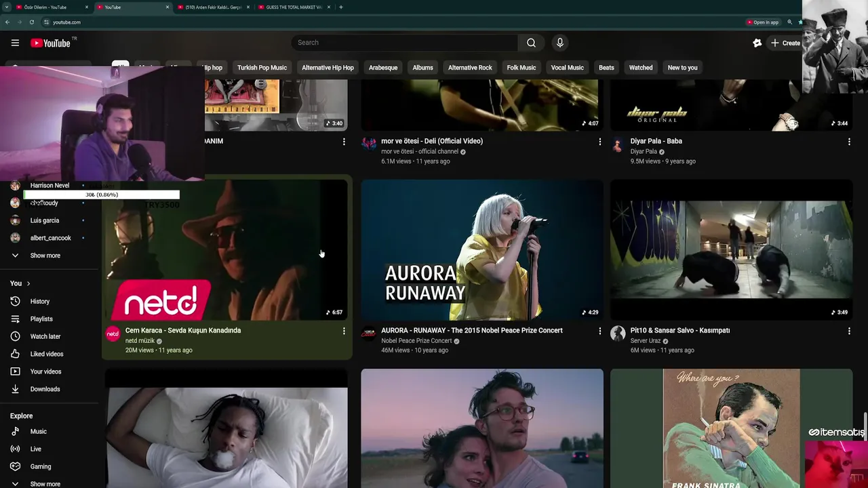Open the YouTube hamburger guide menu
868x488 pixels.
coord(15,43)
